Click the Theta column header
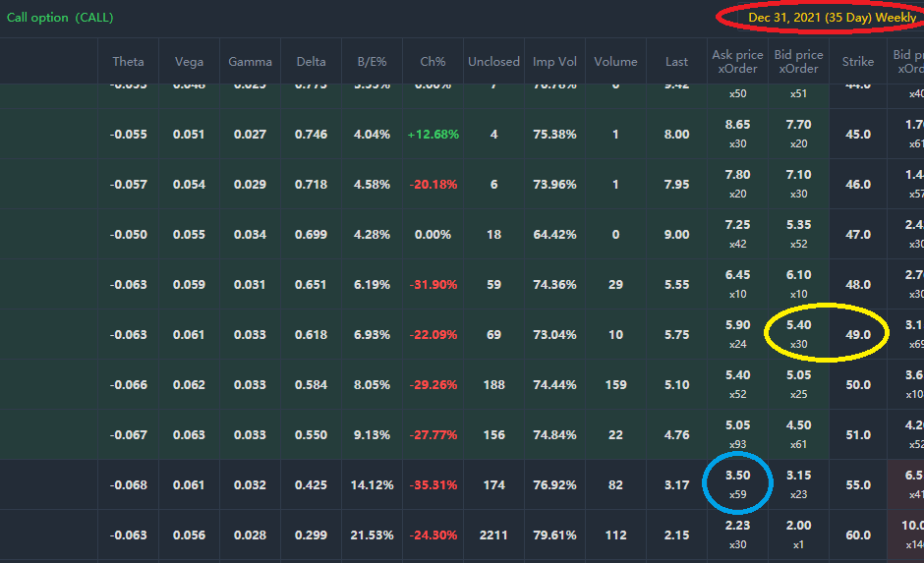 click(128, 61)
